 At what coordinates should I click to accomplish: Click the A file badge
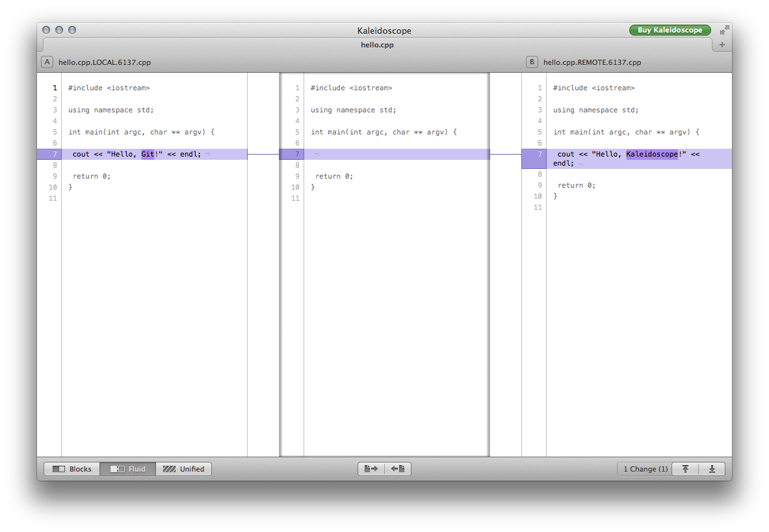point(47,62)
